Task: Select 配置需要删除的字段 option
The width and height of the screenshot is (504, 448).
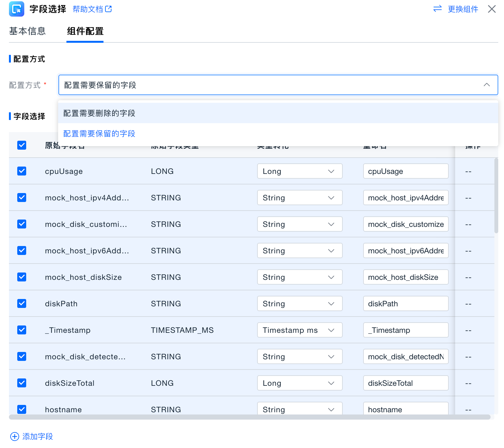Action: point(99,113)
